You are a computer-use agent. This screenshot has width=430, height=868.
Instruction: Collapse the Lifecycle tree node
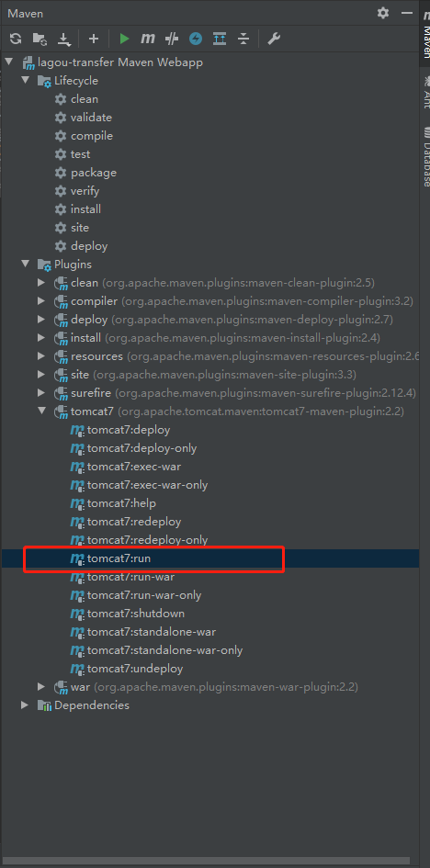point(26,80)
